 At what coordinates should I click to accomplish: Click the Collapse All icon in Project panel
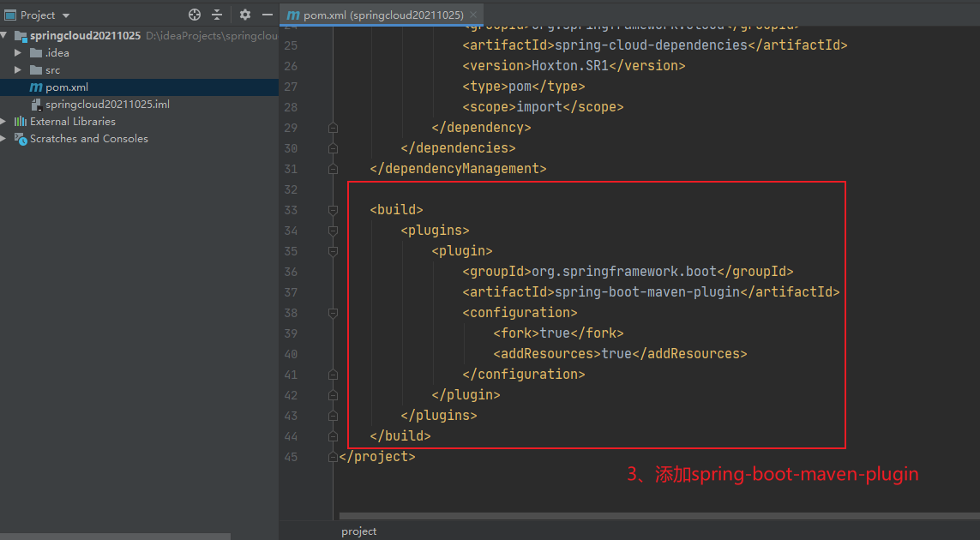click(x=217, y=15)
